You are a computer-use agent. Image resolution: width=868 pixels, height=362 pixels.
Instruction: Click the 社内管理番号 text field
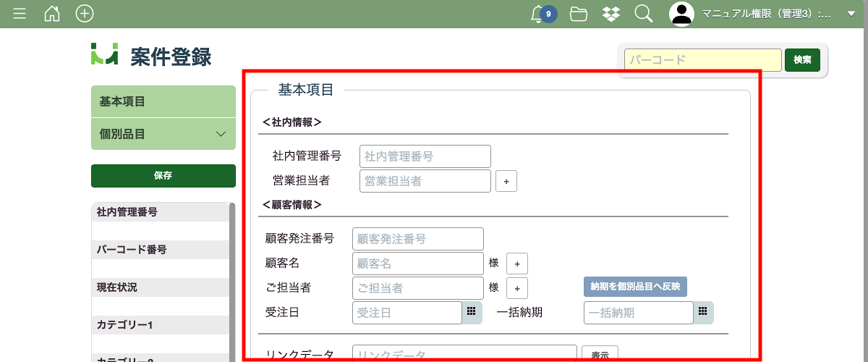[x=425, y=156]
